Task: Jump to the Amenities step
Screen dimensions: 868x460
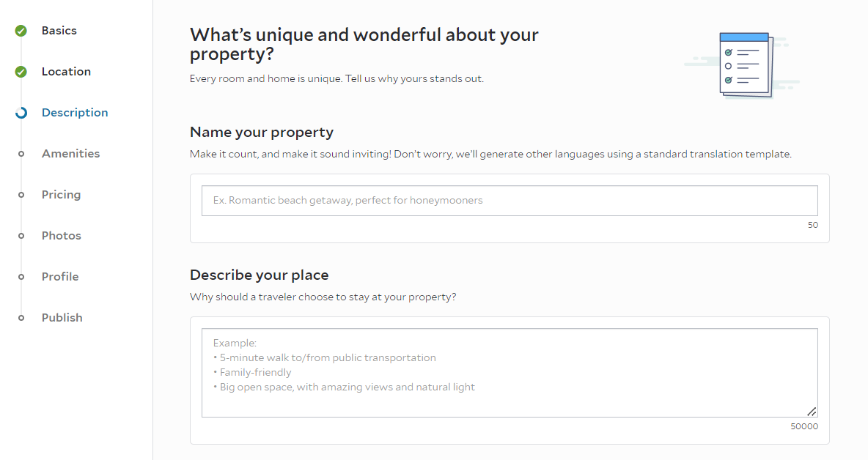Action: click(x=70, y=154)
